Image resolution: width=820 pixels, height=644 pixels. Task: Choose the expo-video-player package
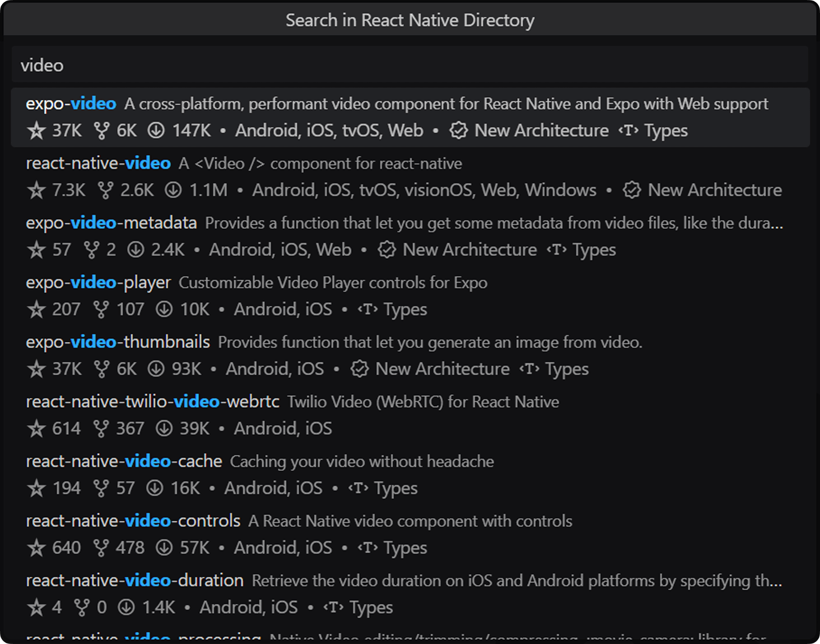410,296
